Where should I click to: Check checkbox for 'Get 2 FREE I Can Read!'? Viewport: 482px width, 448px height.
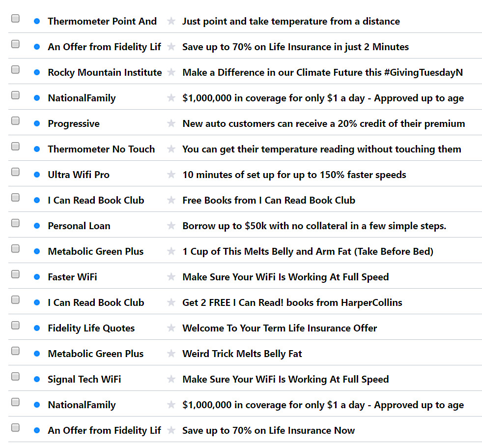[x=15, y=299]
